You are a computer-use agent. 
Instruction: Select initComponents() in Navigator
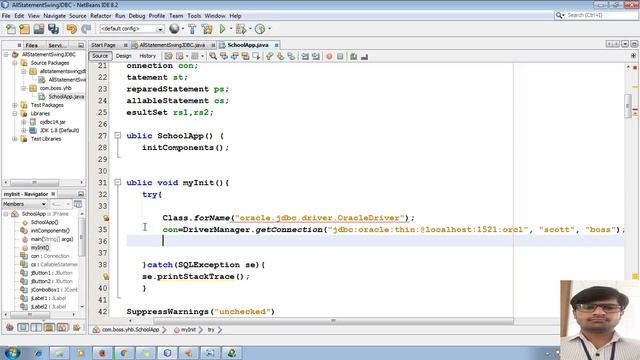click(x=50, y=231)
